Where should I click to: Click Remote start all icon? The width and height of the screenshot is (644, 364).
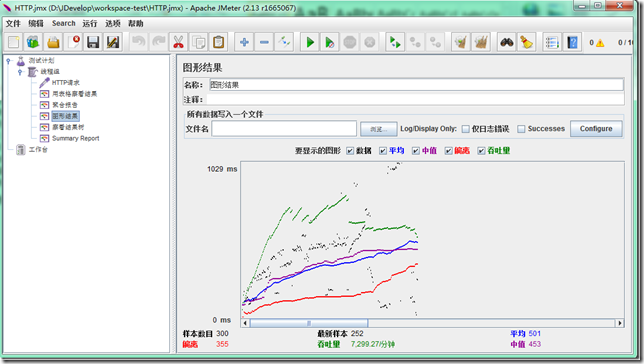(396, 42)
